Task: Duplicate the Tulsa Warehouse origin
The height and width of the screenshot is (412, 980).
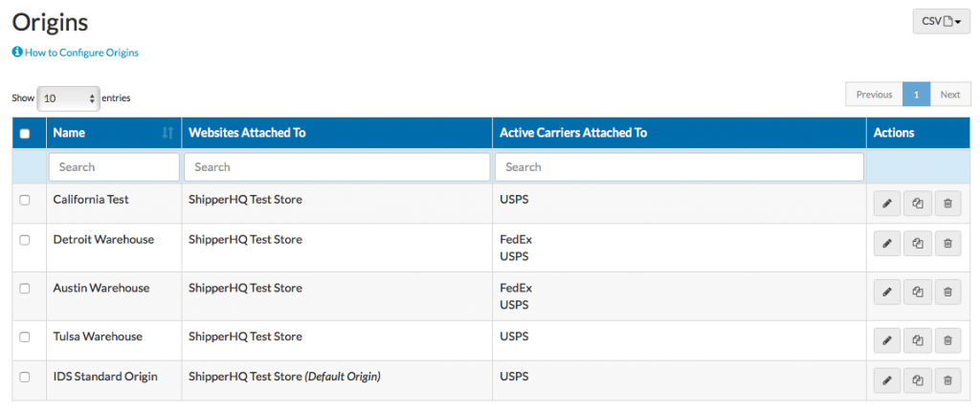Action: 917,340
